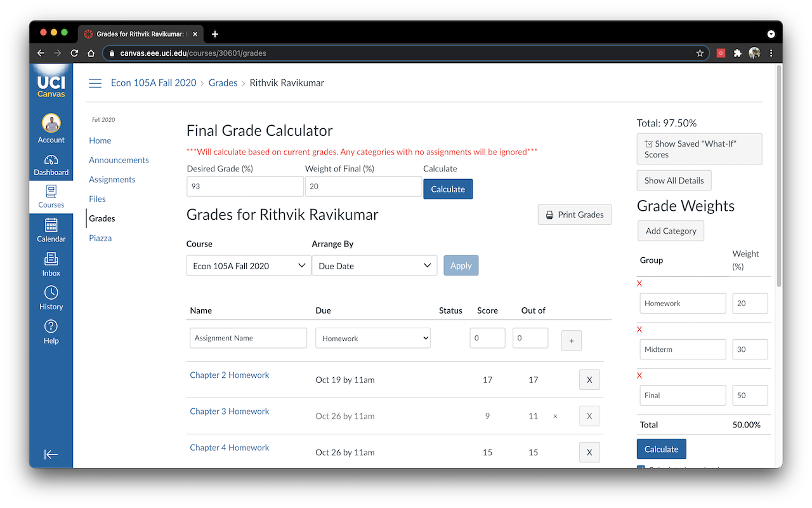This screenshot has height=508, width=812.
Task: Click the Final weight value field
Action: click(x=750, y=395)
